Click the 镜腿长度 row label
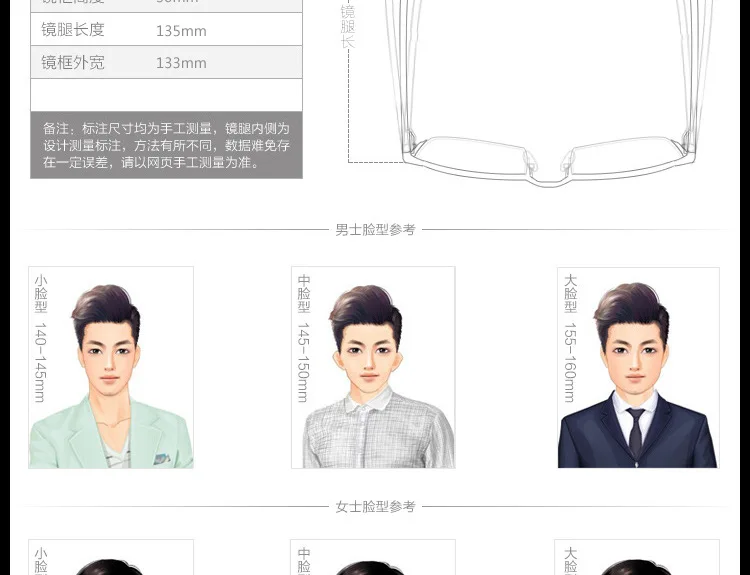This screenshot has height=575, width=750. click(x=73, y=30)
